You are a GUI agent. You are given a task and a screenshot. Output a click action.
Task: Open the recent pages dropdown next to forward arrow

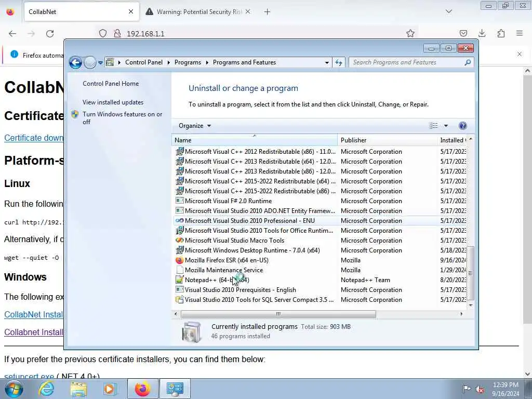(x=100, y=63)
